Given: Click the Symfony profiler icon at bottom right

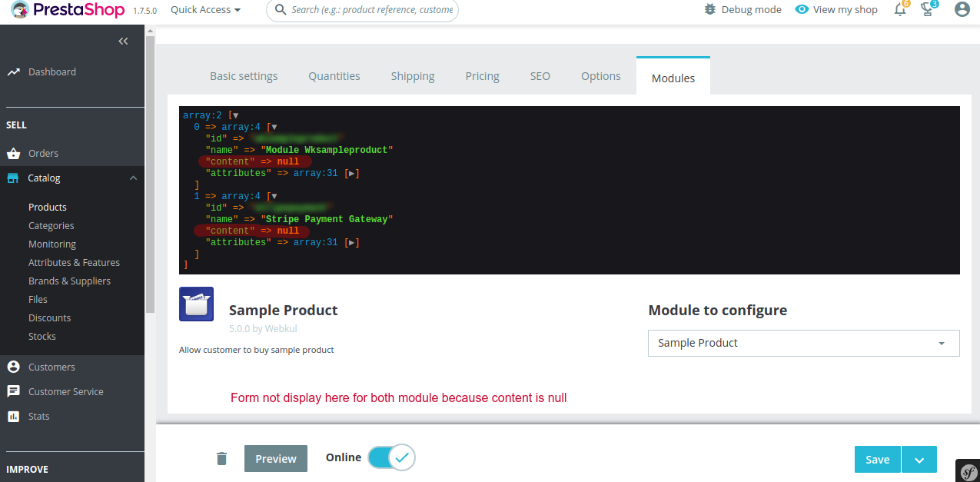Looking at the screenshot, I should (968, 471).
